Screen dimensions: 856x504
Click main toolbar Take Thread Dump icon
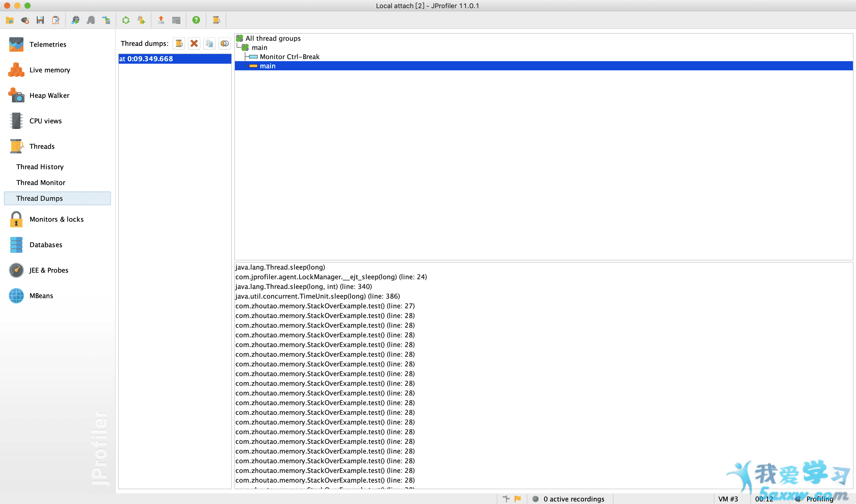(216, 20)
